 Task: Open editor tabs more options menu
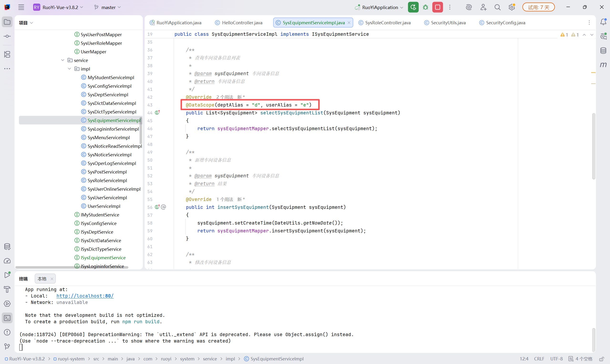tap(589, 23)
